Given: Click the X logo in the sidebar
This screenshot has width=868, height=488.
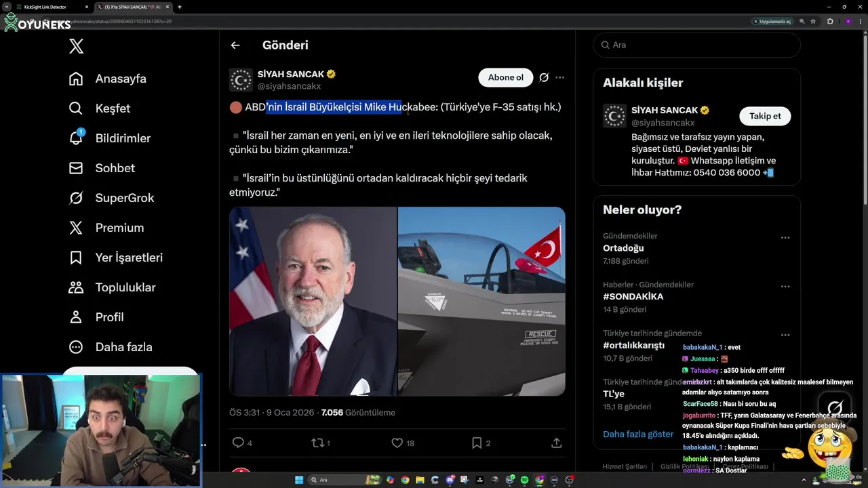Looking at the screenshot, I should pos(77,46).
